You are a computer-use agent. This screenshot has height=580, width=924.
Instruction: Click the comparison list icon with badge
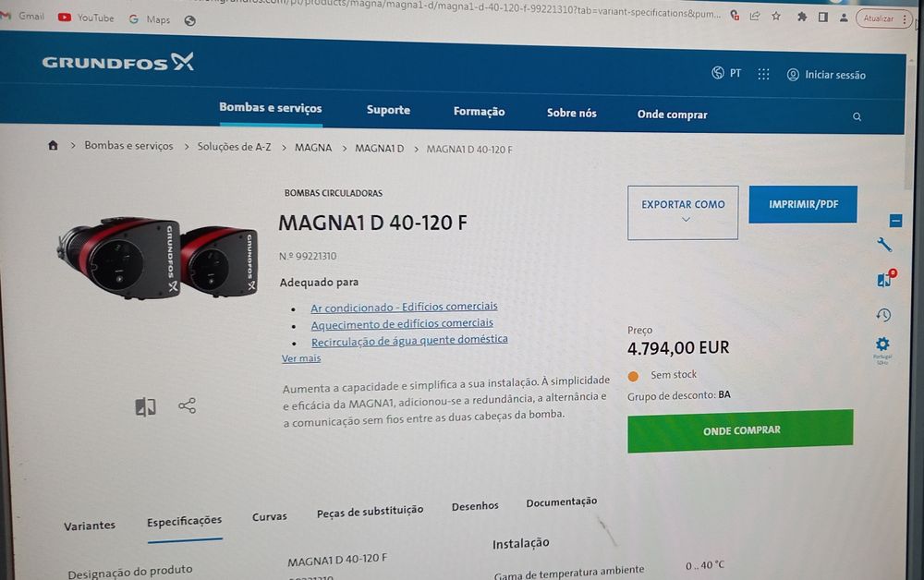886,278
